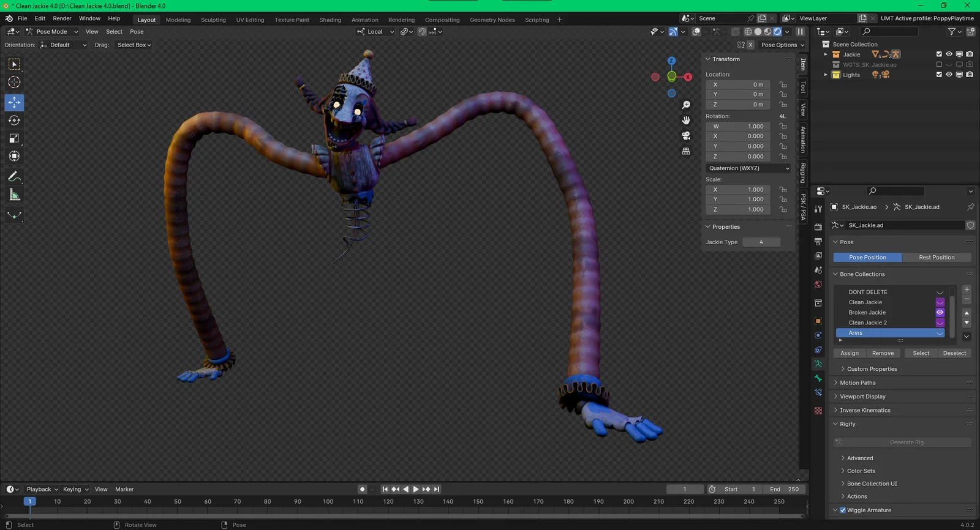The image size is (980, 530).
Task: Click the Jackie Type value slider
Action: point(761,242)
